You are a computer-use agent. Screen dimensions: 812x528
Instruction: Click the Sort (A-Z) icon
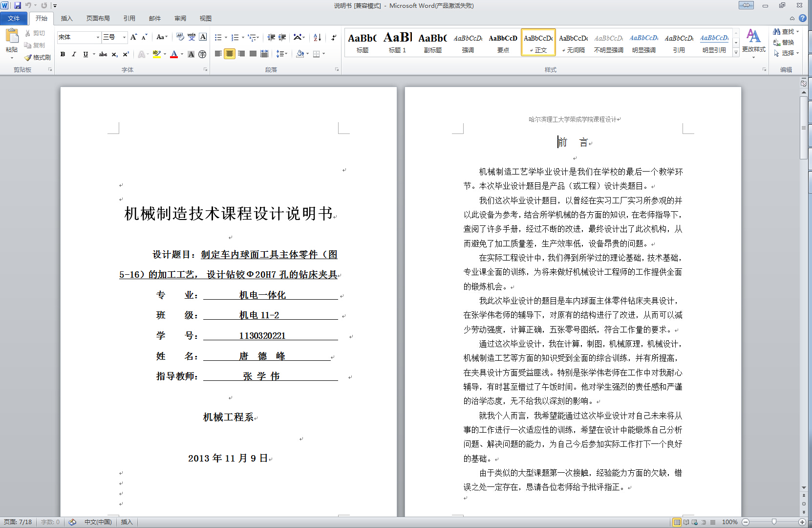(x=317, y=37)
